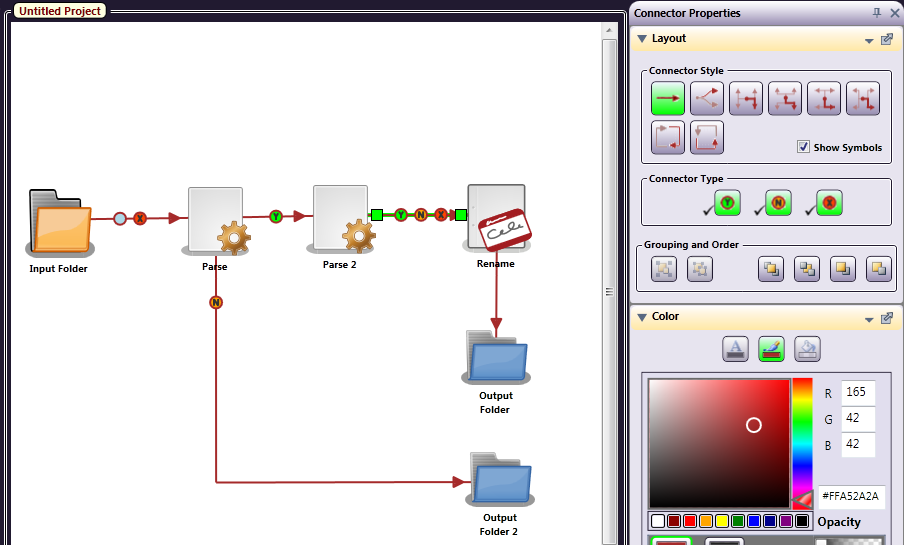Click the blue Output Folder node above Output Folder 2
Viewport: 904px width, 545px height.
(496, 357)
